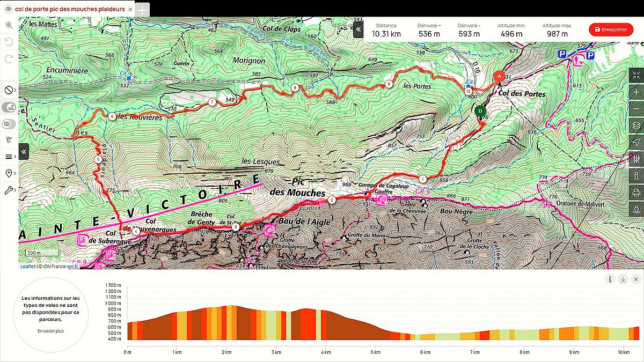Click kilometer marker 1 on the route
Viewport: 644px width, 362px height.
click(x=423, y=179)
